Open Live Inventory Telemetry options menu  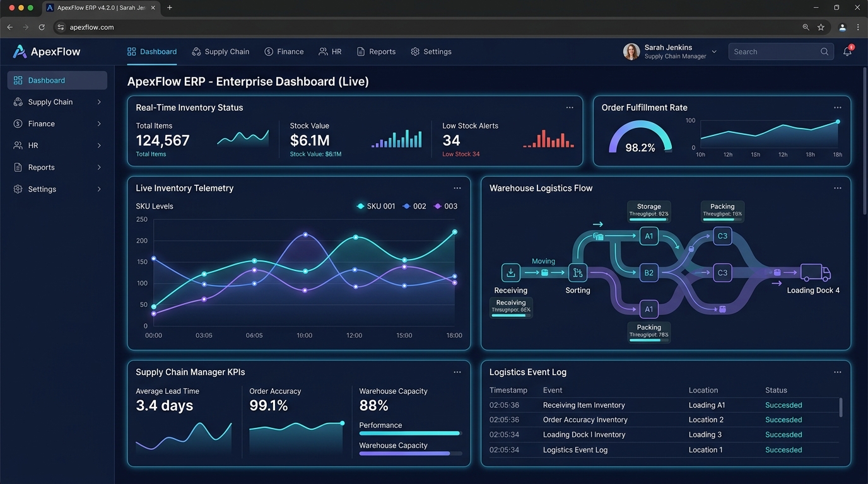click(457, 188)
